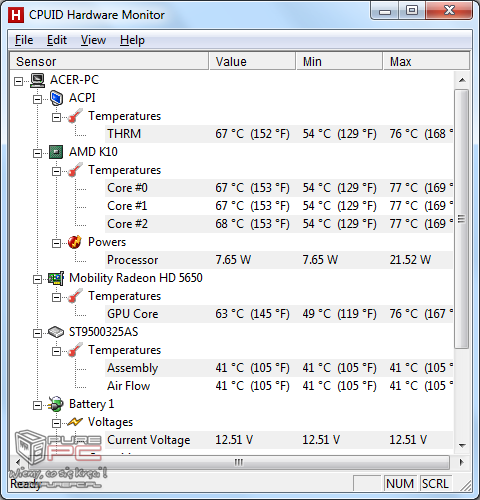Image resolution: width=480 pixels, height=500 pixels.
Task: Click the thermometer icon under ST9500325AS
Action: click(x=75, y=350)
